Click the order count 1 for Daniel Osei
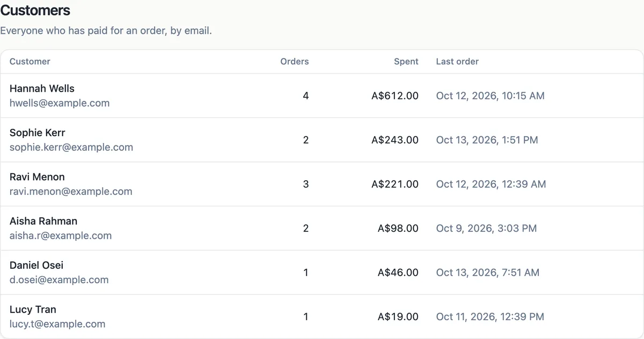 [306, 272]
